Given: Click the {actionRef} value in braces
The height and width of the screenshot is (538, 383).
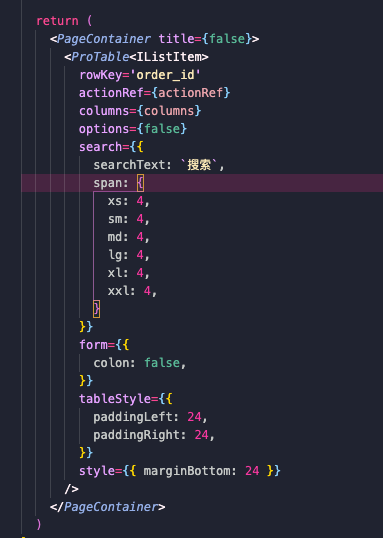Looking at the screenshot, I should coord(190,93).
